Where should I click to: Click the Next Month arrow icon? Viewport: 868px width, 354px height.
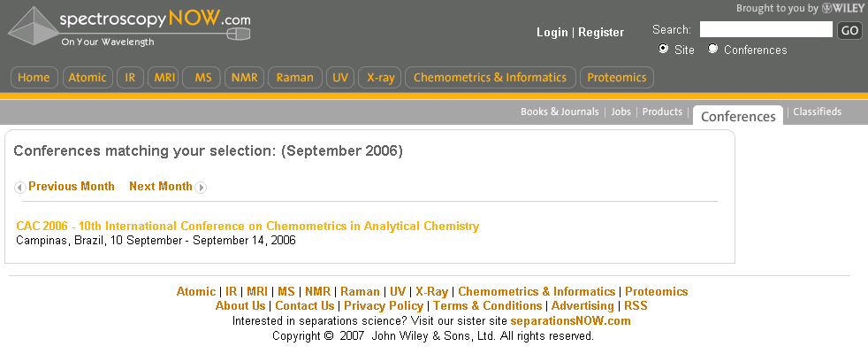(201, 188)
